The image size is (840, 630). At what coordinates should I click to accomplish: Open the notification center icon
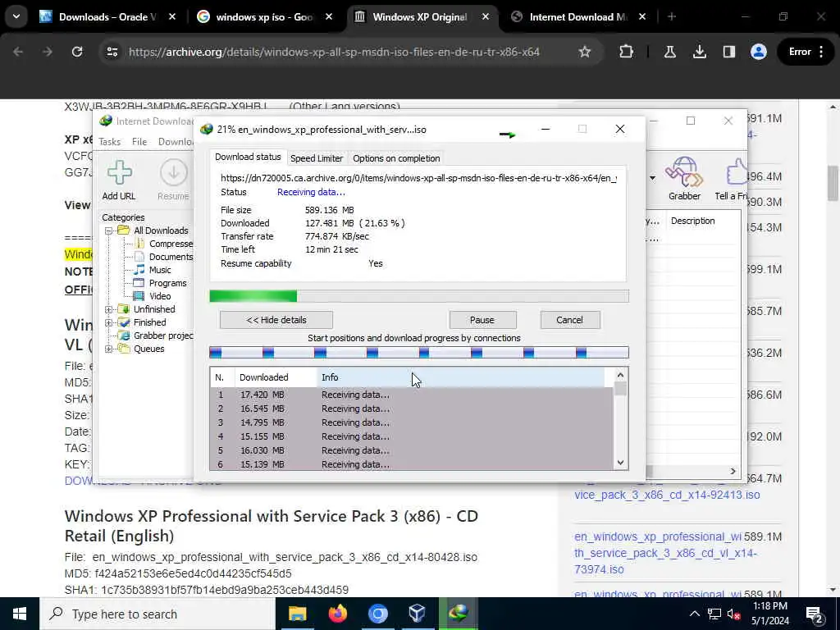[815, 614]
